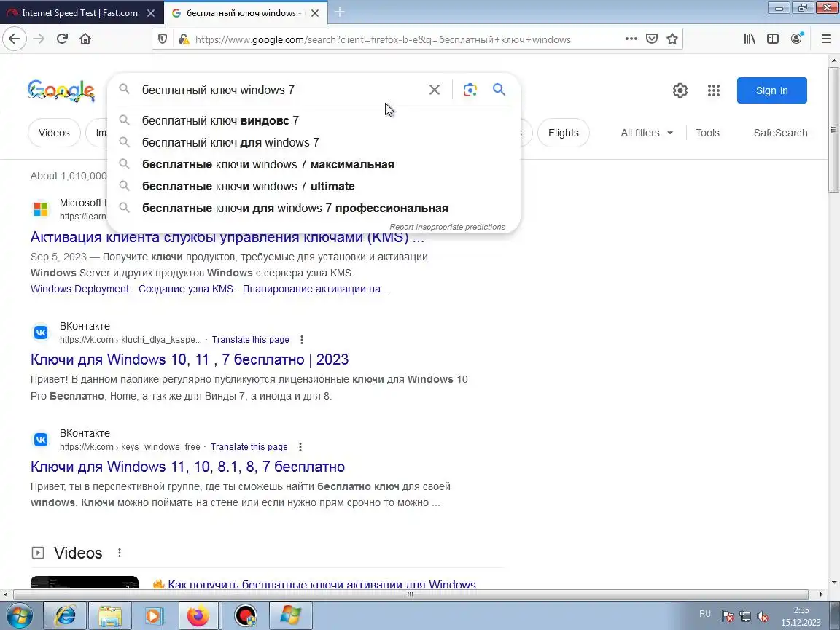Open 'Ключи для Windows 11, 10, 8.1, 8, 7 бесплатно'
The image size is (840, 630).
187,467
